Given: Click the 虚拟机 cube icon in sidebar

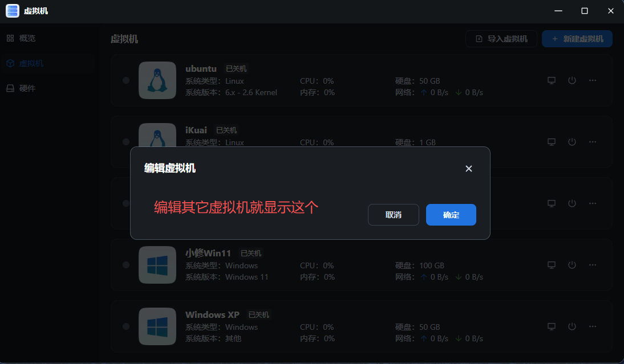Looking at the screenshot, I should pyautogui.click(x=10, y=63).
